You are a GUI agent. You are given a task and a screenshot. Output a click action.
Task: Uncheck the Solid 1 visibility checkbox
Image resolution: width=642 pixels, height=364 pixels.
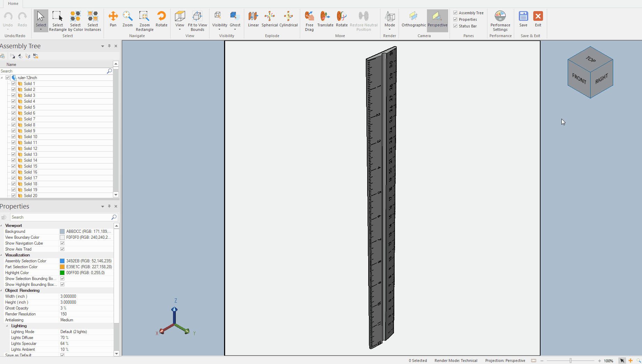pos(14,84)
